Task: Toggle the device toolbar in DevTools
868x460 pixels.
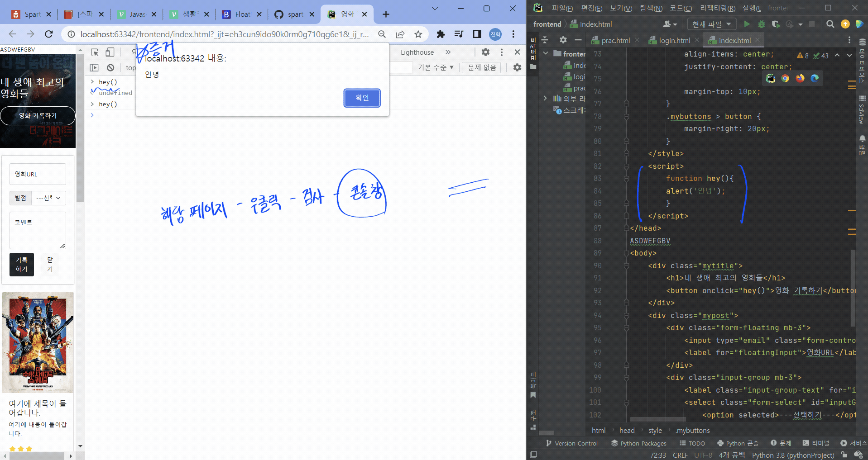Action: pyautogui.click(x=110, y=52)
